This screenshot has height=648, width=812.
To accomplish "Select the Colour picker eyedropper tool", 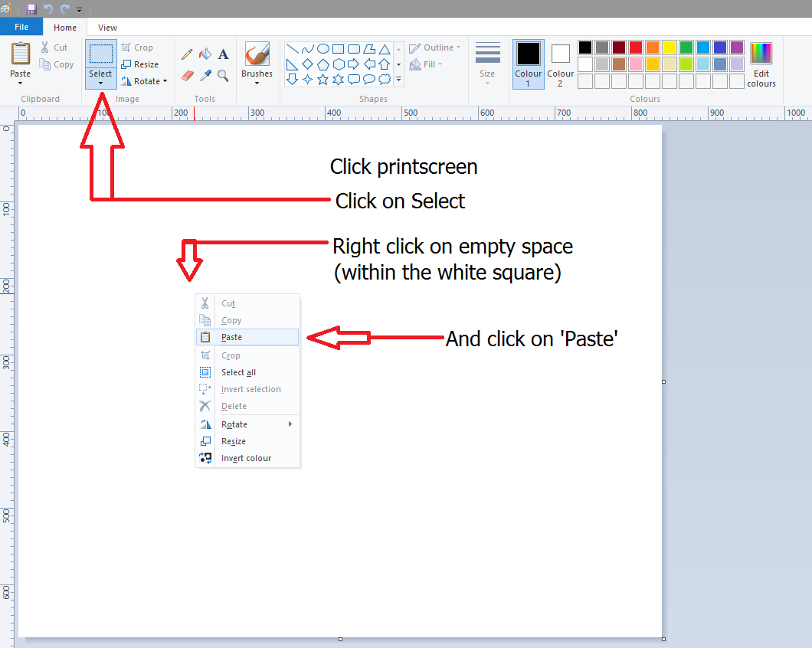I will 205,76.
